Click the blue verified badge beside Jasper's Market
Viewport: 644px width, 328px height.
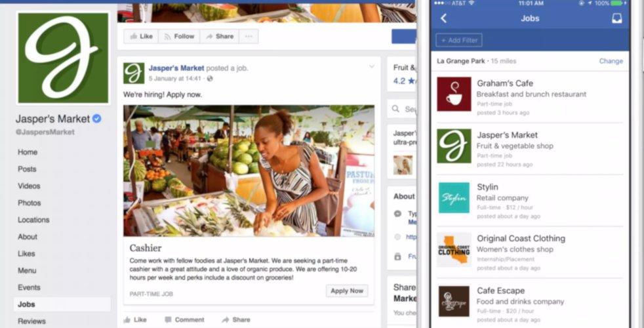click(96, 119)
